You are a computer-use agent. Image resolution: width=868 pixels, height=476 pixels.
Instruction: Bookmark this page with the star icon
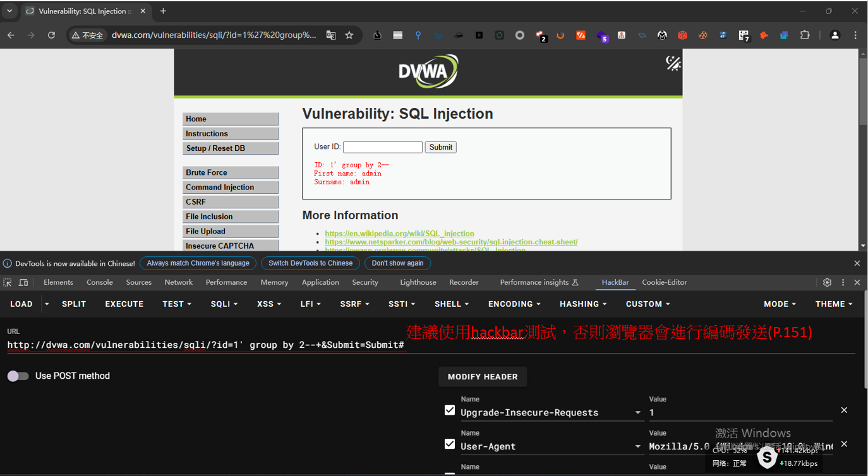click(349, 35)
